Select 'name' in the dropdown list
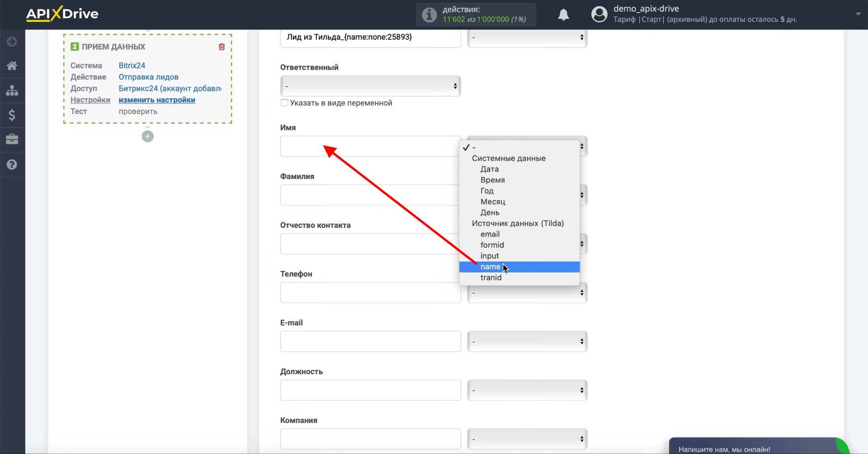This screenshot has width=868, height=454. 519,267
